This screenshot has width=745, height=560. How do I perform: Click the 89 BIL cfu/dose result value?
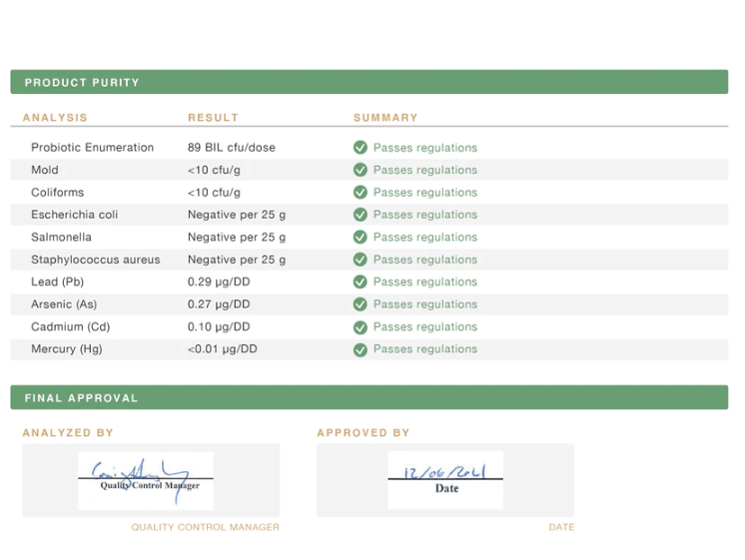(x=232, y=148)
